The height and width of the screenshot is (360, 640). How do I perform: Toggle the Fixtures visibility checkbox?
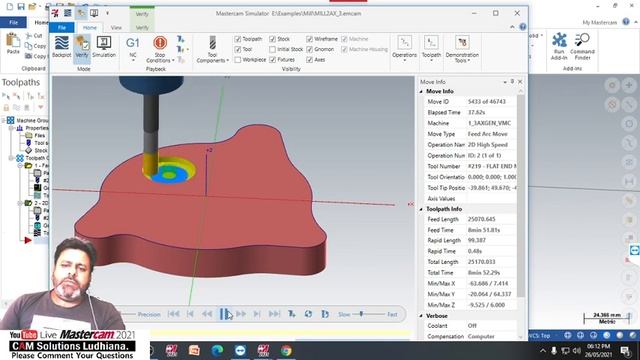coord(272,60)
